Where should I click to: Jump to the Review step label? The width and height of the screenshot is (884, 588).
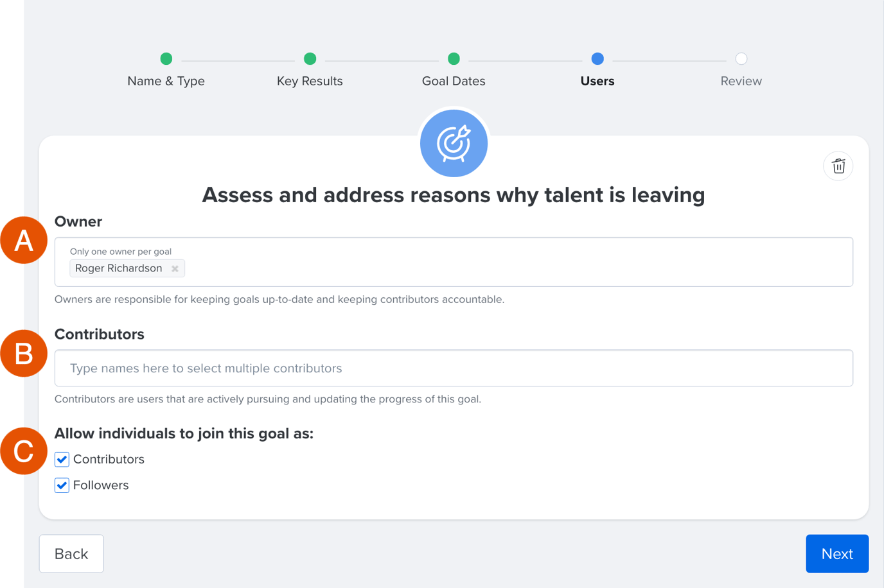[741, 82]
